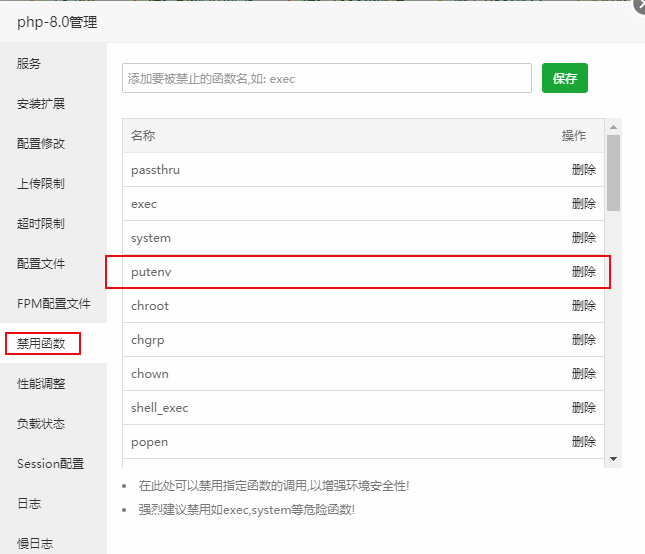The width and height of the screenshot is (645, 554).
Task: Click the 操作 column header
Action: pyautogui.click(x=574, y=135)
